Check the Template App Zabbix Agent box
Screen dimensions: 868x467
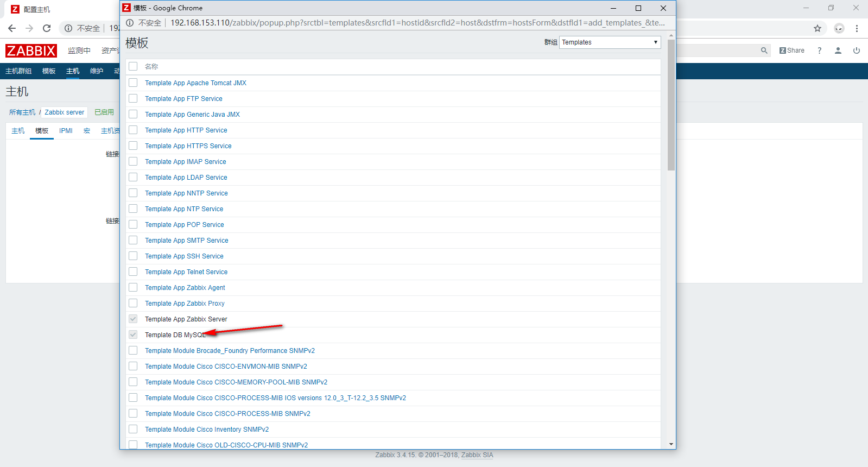133,287
